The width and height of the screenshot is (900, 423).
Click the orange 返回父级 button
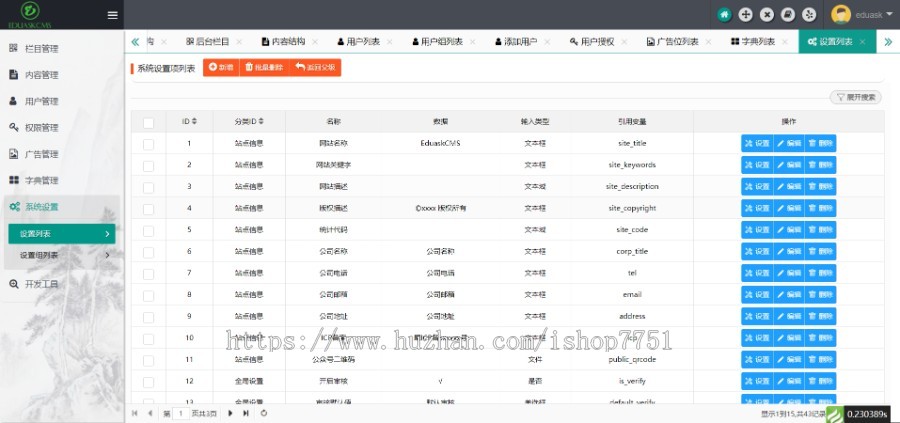(315, 68)
